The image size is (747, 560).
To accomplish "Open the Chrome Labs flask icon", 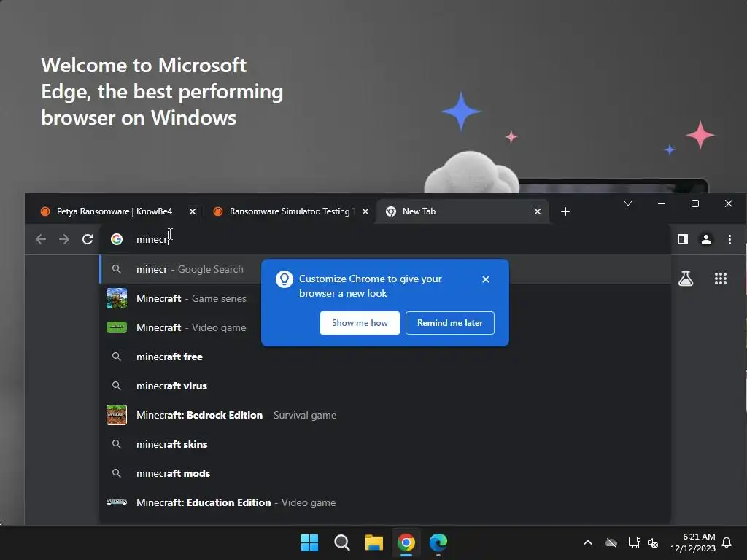I will click(686, 279).
